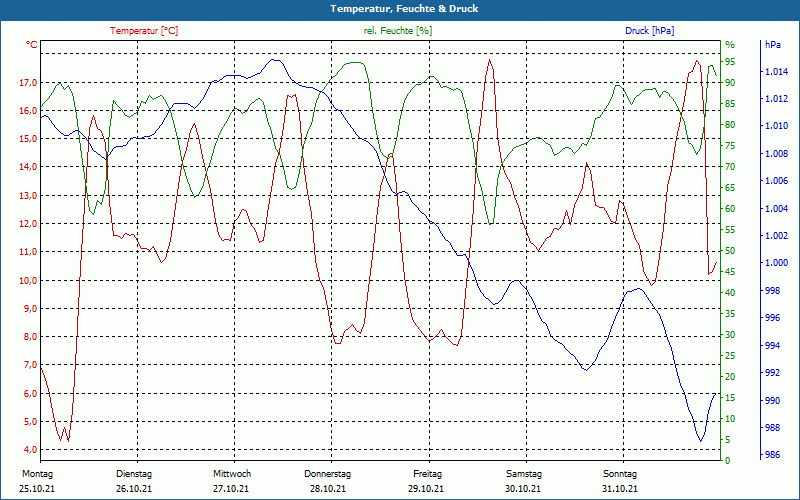
Task: Click the '6,0' temperature axis value
Action: (x=31, y=393)
